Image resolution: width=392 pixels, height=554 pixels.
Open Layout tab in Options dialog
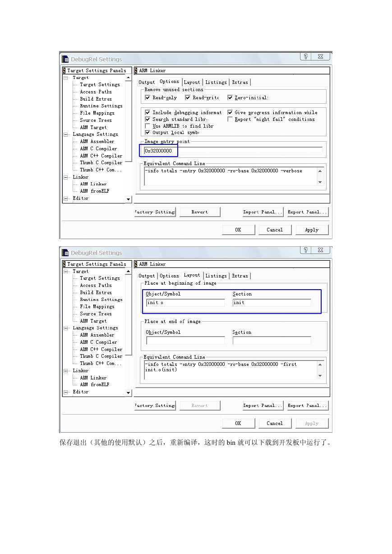pos(192,82)
